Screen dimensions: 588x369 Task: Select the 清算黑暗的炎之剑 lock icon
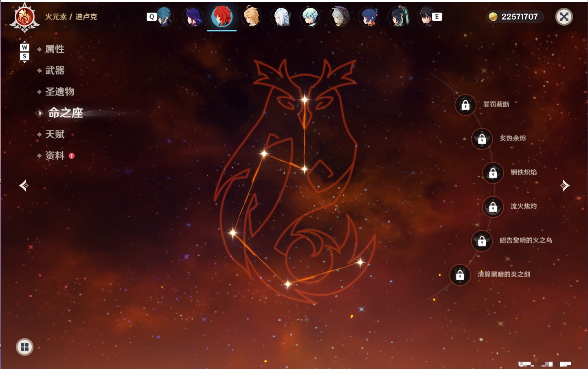point(460,275)
